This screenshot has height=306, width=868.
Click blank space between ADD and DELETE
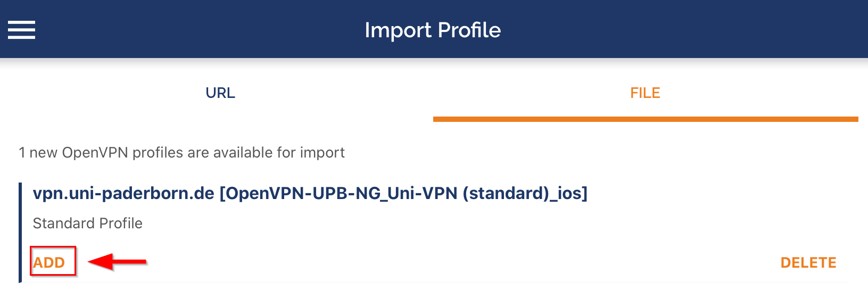(x=426, y=262)
